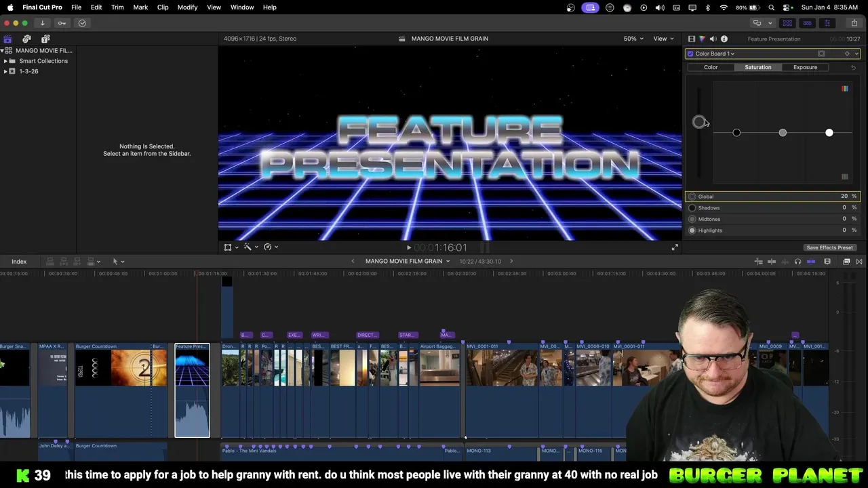This screenshot has width=868, height=488.
Task: Click the keyword editor key icon
Action: point(62,23)
